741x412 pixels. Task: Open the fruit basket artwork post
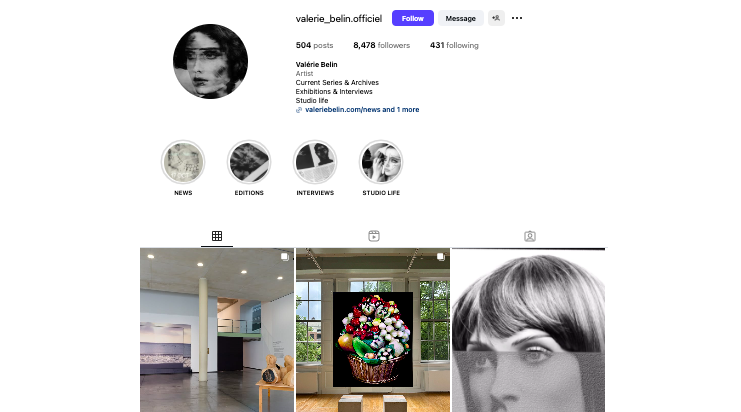click(x=373, y=330)
